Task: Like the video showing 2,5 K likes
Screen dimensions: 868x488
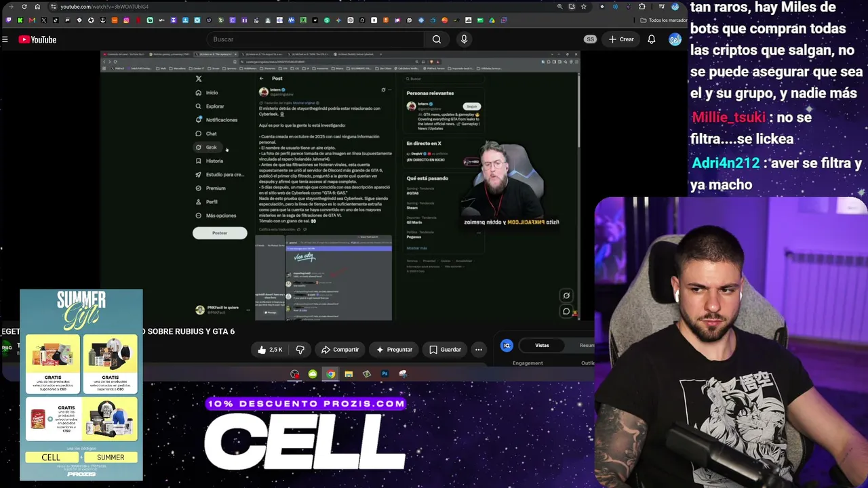Action: pyautogui.click(x=270, y=350)
